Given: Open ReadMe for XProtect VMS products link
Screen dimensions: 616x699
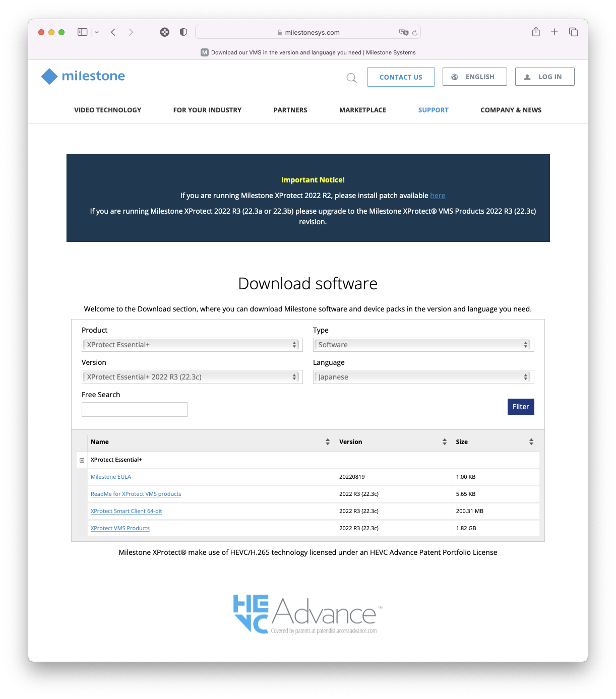Looking at the screenshot, I should click(136, 494).
